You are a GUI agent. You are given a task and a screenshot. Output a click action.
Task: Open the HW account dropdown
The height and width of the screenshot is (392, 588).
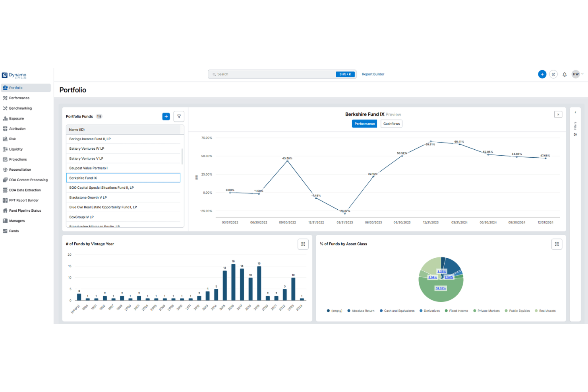pos(577,74)
